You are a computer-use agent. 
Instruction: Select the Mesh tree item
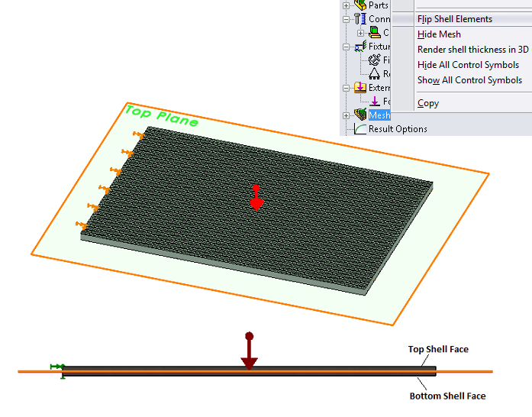click(379, 115)
